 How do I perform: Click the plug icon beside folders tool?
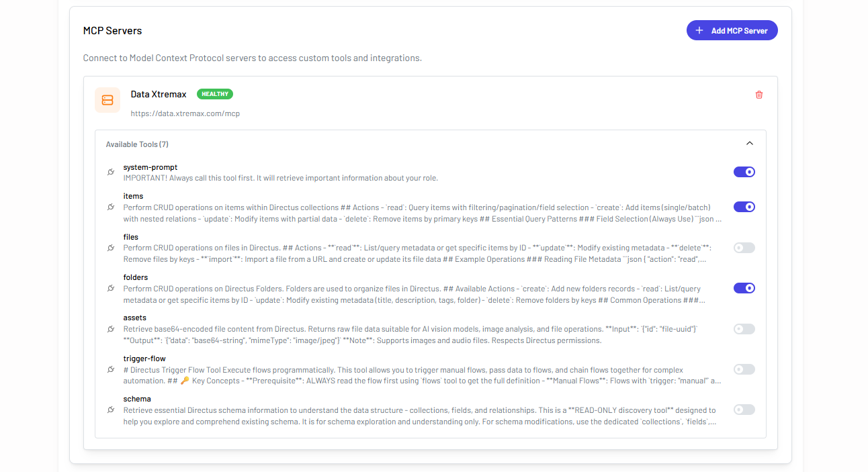point(111,288)
